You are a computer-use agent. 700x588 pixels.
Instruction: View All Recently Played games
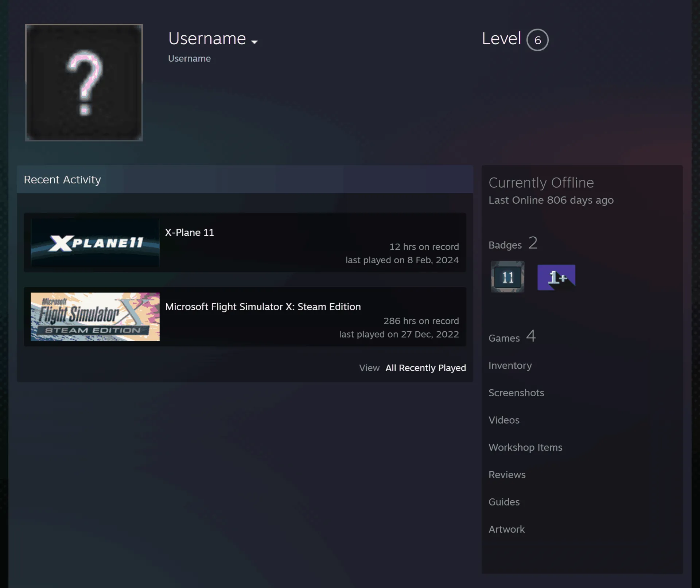(x=425, y=368)
